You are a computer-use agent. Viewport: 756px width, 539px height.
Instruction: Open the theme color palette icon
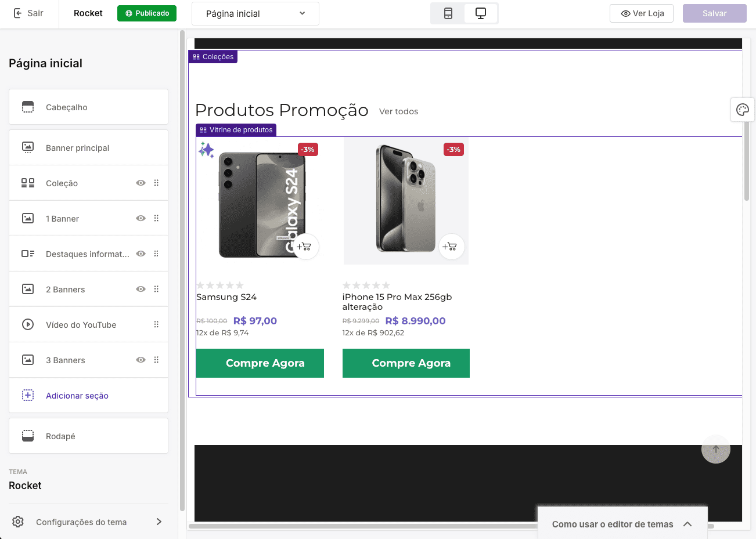click(743, 110)
